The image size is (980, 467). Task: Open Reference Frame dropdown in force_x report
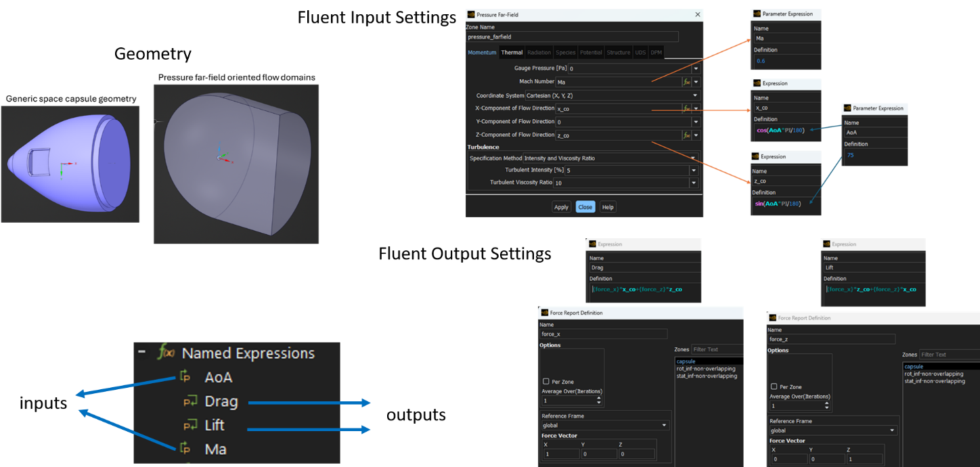coord(604,426)
